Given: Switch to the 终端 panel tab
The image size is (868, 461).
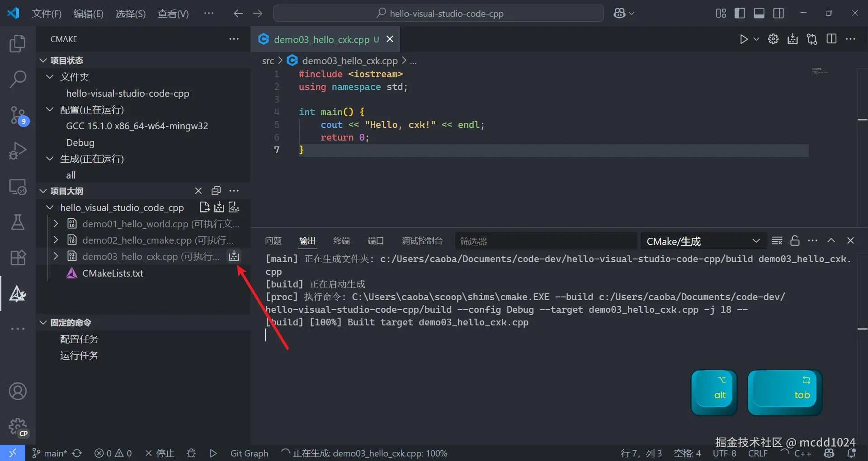Looking at the screenshot, I should tap(341, 241).
